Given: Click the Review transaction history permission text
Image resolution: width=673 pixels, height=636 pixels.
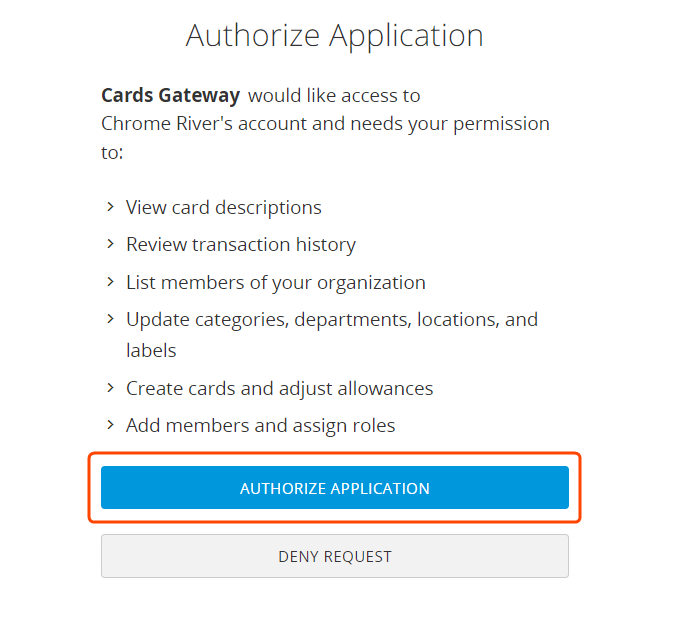Looking at the screenshot, I should tap(240, 245).
